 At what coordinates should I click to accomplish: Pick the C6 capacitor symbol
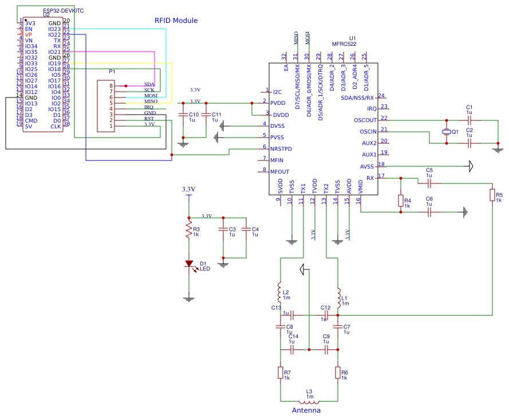(x=429, y=212)
